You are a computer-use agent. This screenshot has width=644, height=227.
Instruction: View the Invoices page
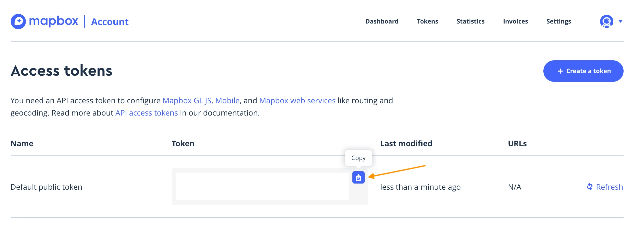pyautogui.click(x=515, y=21)
